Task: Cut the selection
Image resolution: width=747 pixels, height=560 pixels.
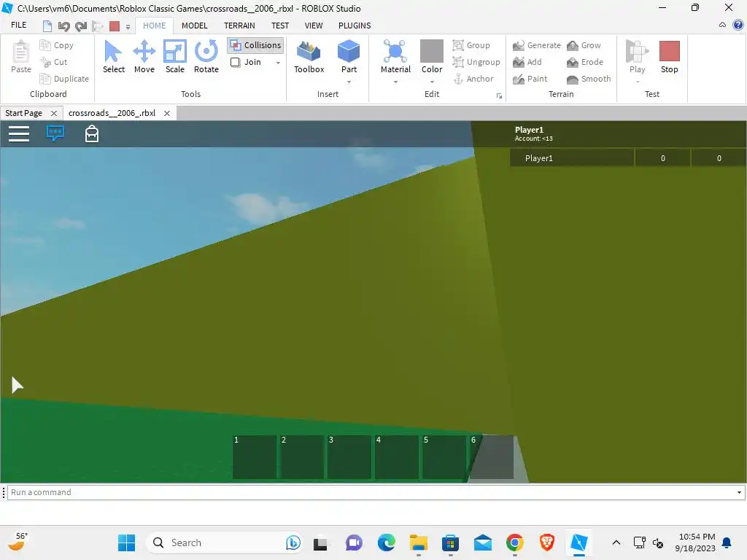Action: tap(54, 62)
